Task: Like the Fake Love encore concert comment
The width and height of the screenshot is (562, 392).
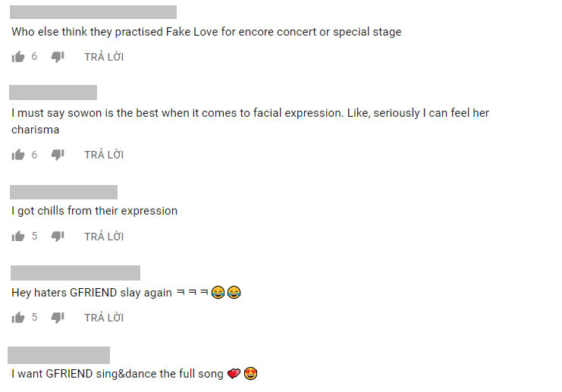Action: coord(18,57)
